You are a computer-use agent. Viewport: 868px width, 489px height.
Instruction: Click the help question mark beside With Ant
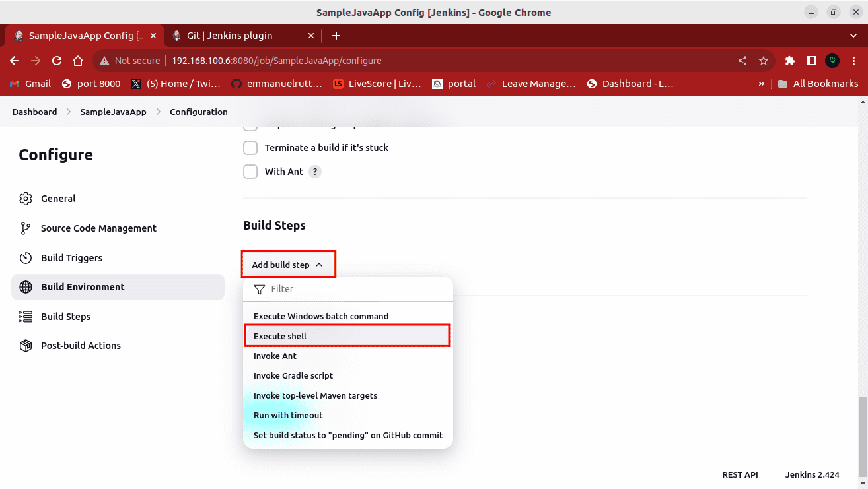click(x=315, y=172)
